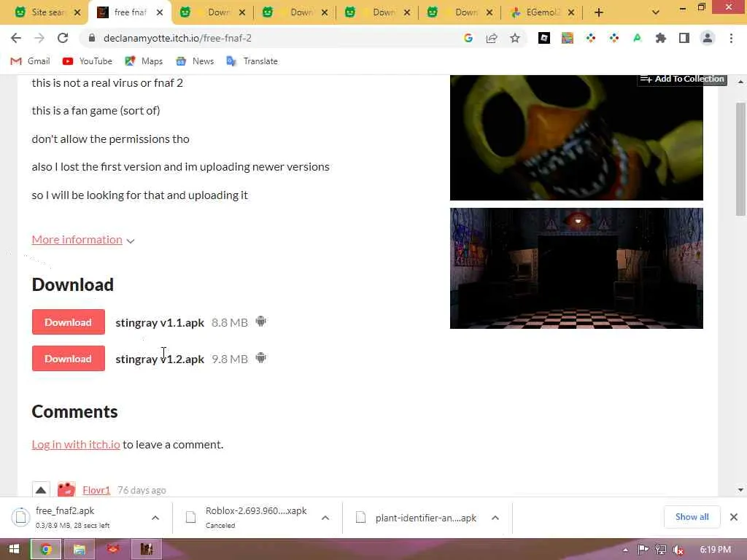Open the Windows Start button
This screenshot has height=560, width=747.
point(14,549)
